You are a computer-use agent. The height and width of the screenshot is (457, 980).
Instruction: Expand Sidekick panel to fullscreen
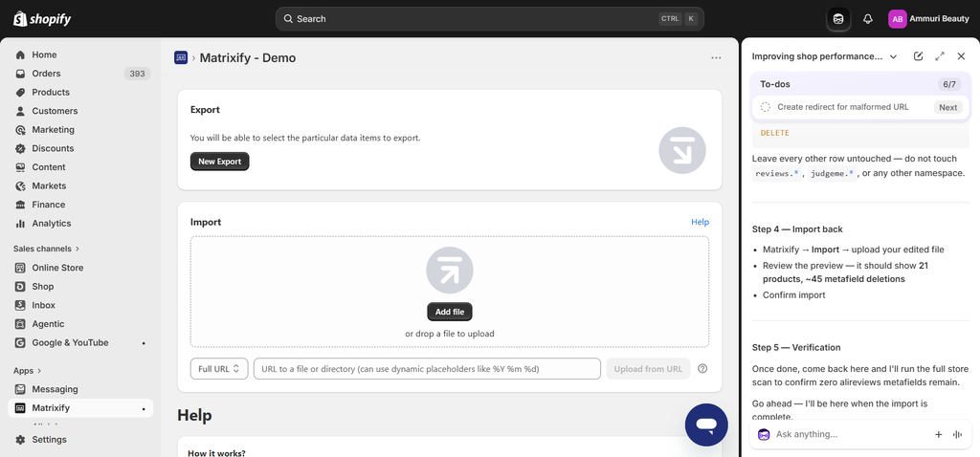coord(940,56)
